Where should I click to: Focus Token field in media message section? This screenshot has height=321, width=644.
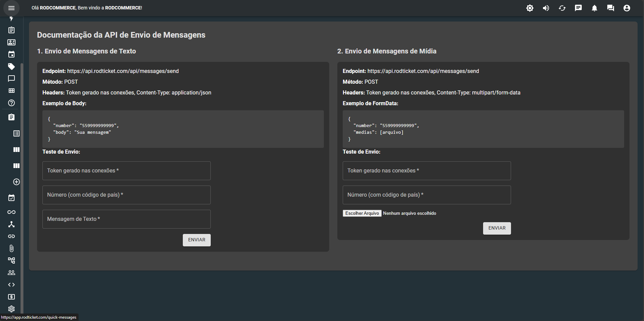(x=427, y=171)
